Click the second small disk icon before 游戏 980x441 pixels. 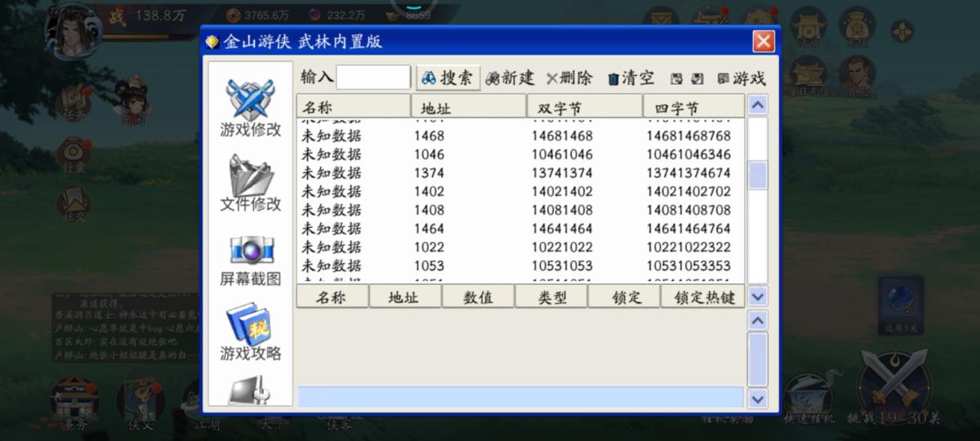[697, 79]
